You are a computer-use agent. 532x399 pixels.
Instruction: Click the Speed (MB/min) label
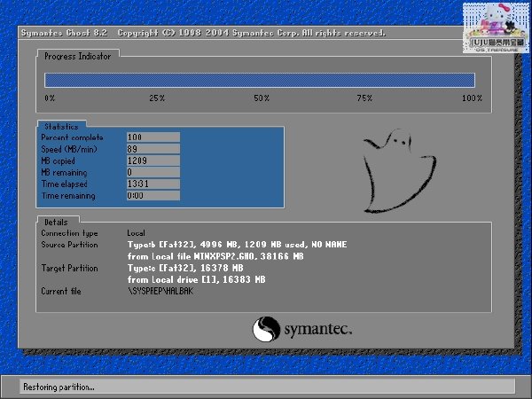69,149
